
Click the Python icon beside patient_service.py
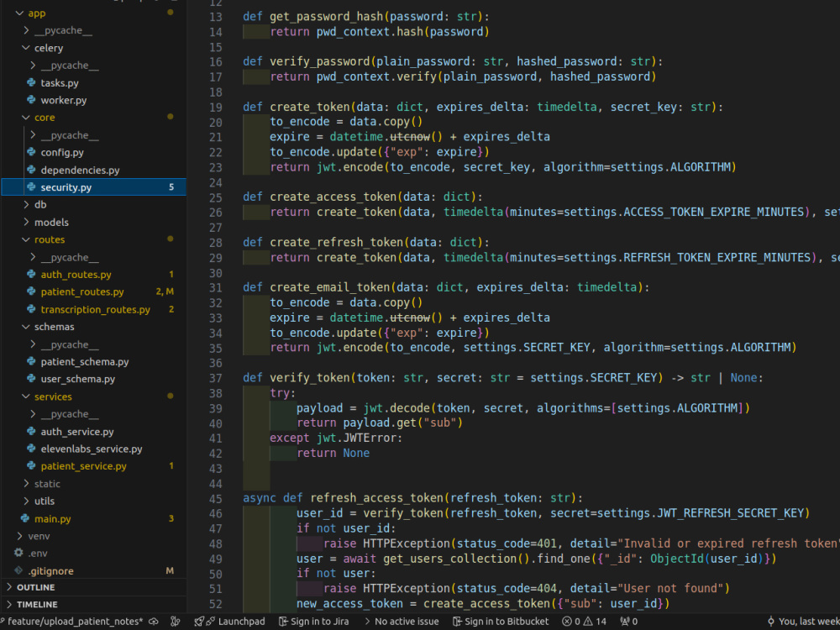pyautogui.click(x=32, y=466)
